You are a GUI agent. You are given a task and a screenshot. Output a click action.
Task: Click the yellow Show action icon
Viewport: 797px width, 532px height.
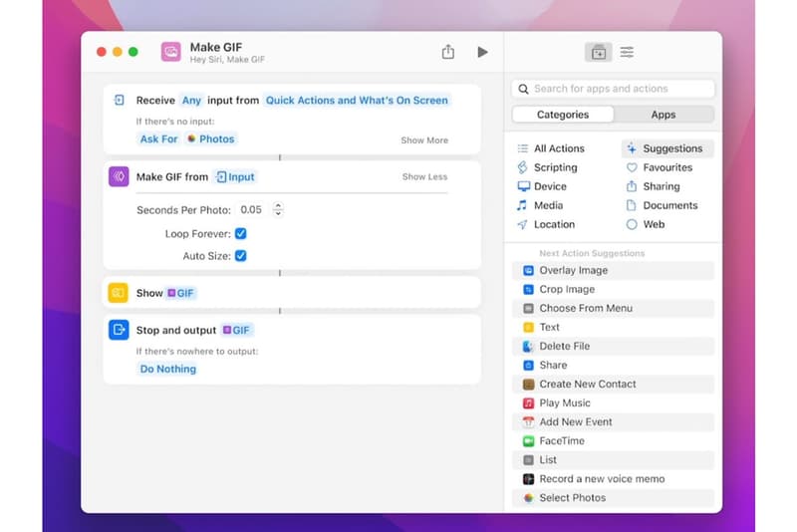(x=119, y=293)
